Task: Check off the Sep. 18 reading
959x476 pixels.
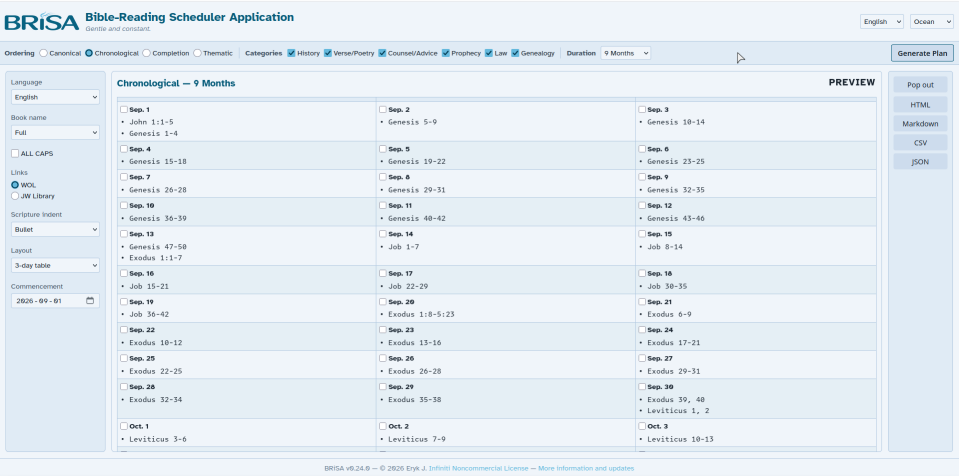Action: pyautogui.click(x=642, y=273)
